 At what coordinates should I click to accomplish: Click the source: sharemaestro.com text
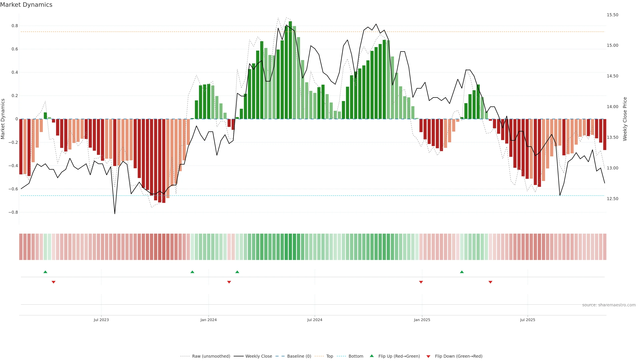pyautogui.click(x=609, y=305)
